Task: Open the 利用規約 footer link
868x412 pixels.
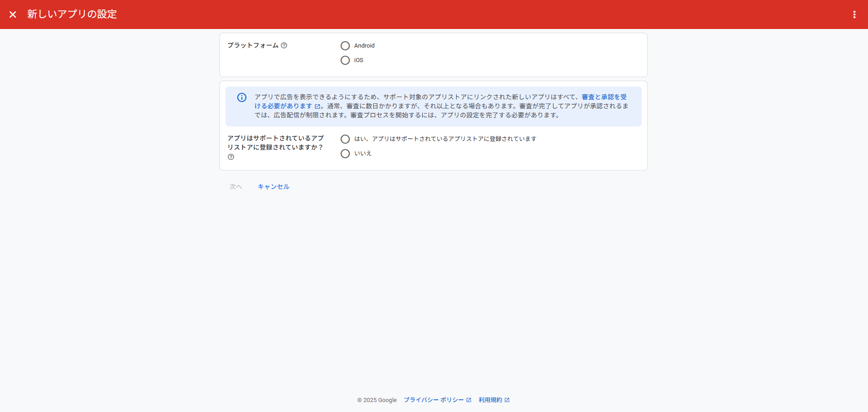Action: pyautogui.click(x=490, y=400)
